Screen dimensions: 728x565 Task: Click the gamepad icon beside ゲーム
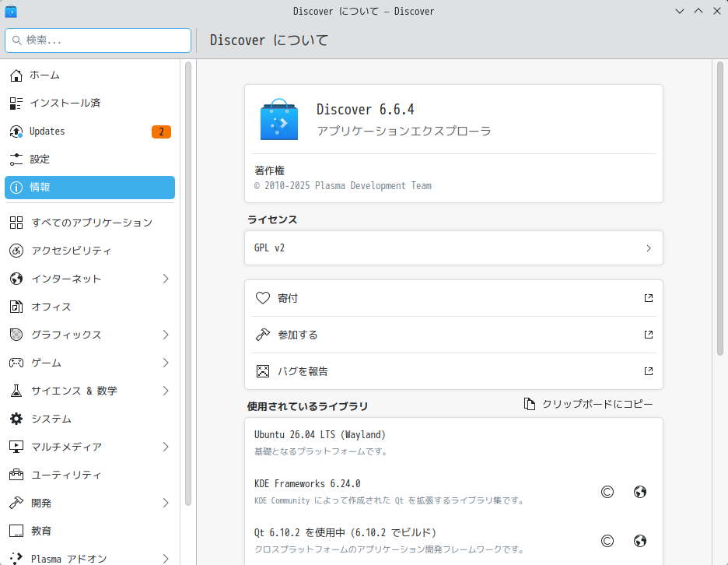click(x=16, y=363)
